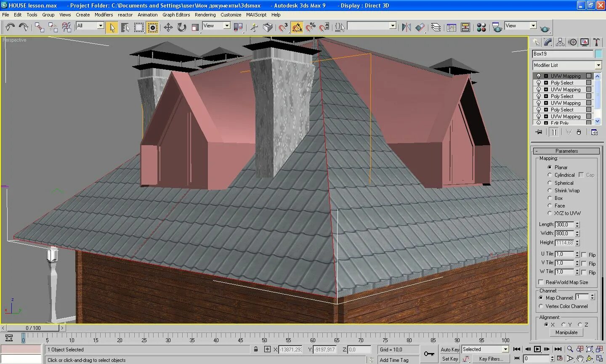This screenshot has height=364, width=606.
Task: Open the Graph Editors menu
Action: (176, 15)
